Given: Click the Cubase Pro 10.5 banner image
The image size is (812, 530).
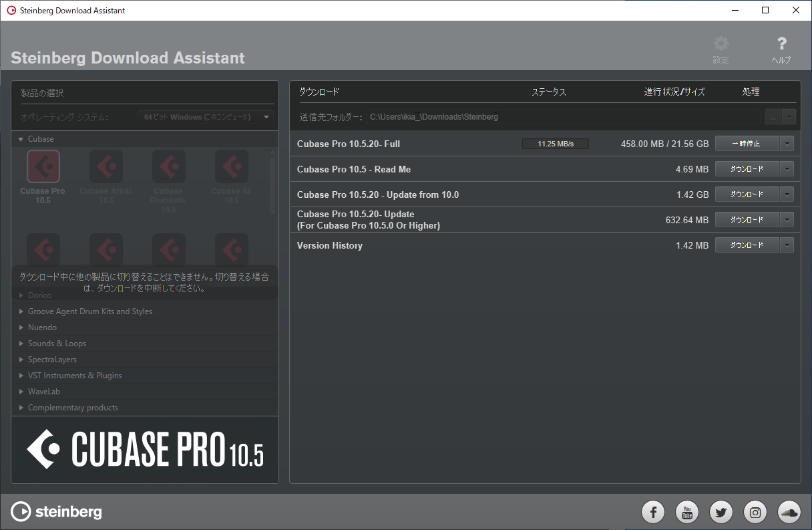Looking at the screenshot, I should pyautogui.click(x=145, y=449).
